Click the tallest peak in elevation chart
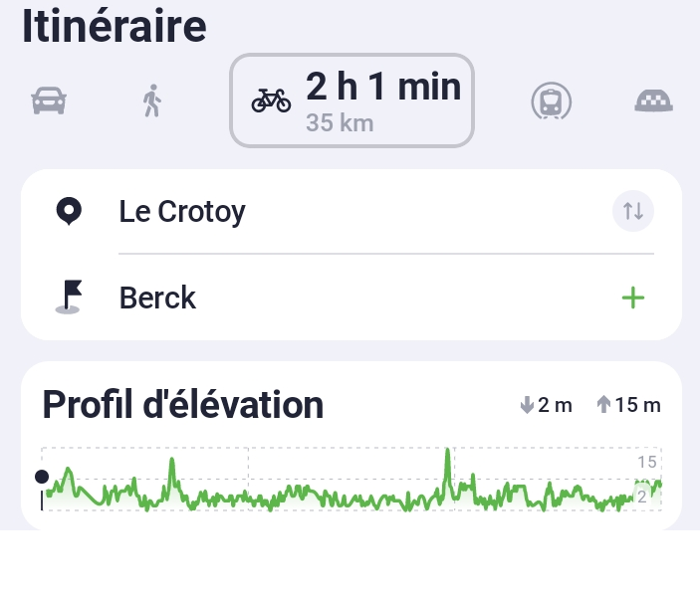The height and width of the screenshot is (600, 700). click(448, 454)
